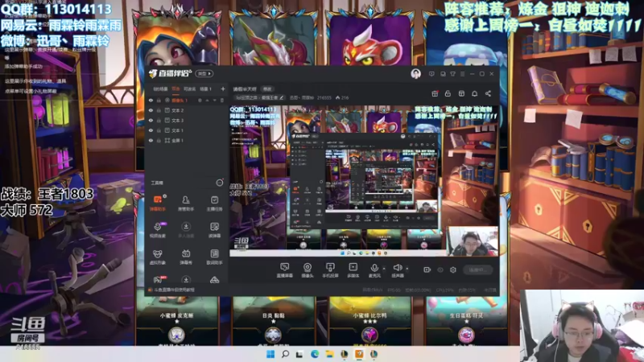This screenshot has height=362, width=644.
Task: Toggle visibility eye of 文本 1 source
Action: point(151,130)
